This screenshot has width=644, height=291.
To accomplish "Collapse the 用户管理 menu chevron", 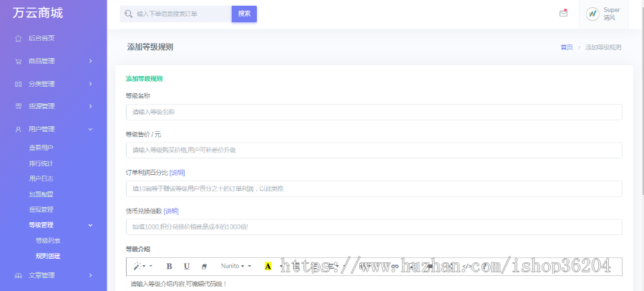I will (90, 129).
